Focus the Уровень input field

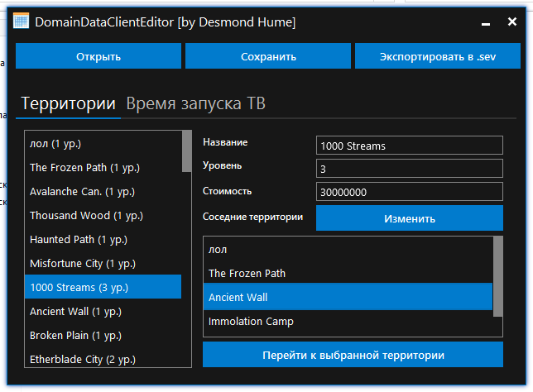pyautogui.click(x=409, y=169)
